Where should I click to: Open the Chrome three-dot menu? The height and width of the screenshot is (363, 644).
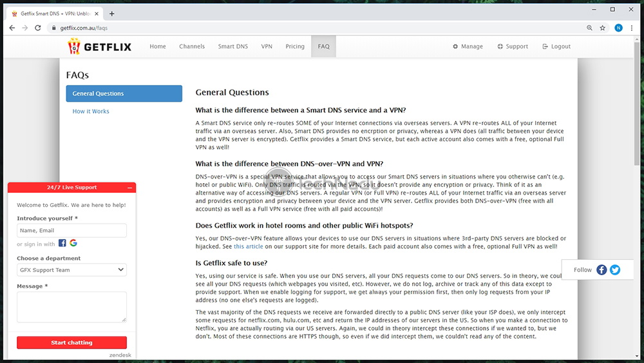pos(632,28)
